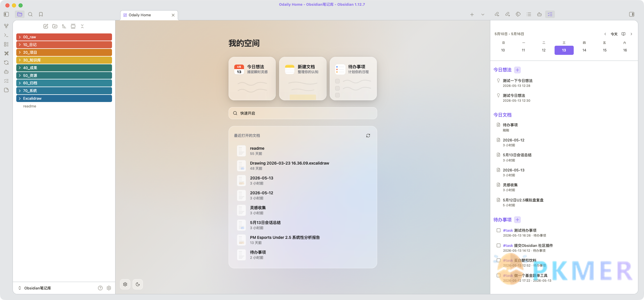Click the list-layout ribbon icon

[6, 44]
